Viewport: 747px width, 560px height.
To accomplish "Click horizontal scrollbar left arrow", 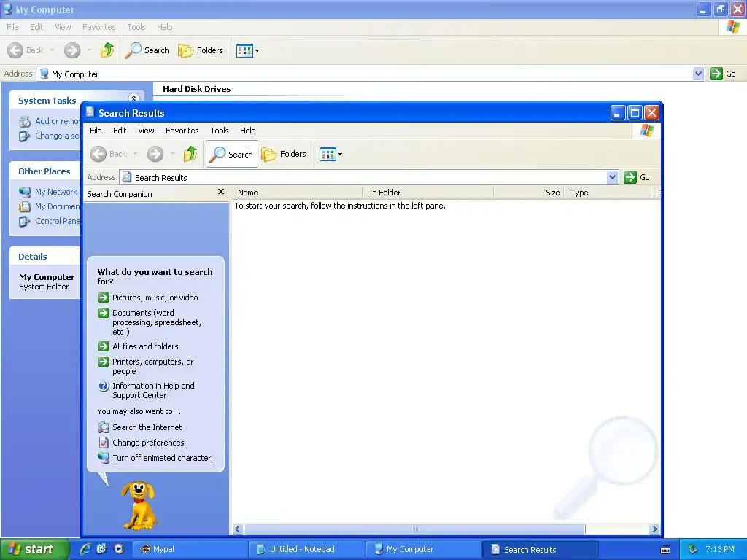I will point(238,529).
